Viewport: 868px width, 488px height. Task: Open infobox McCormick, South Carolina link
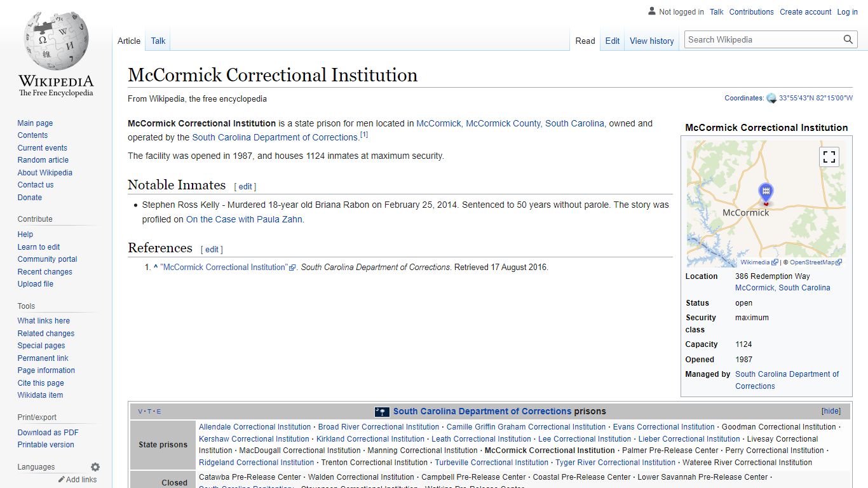coord(783,288)
